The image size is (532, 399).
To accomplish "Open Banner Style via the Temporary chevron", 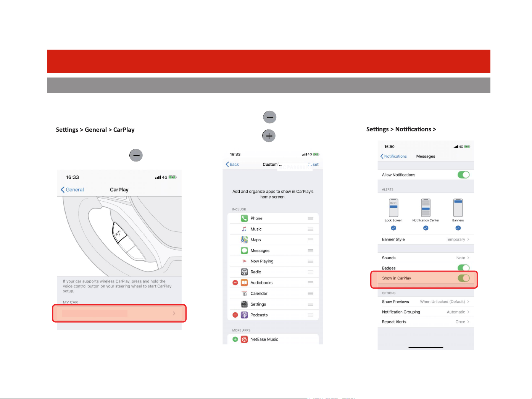I will (x=468, y=239).
